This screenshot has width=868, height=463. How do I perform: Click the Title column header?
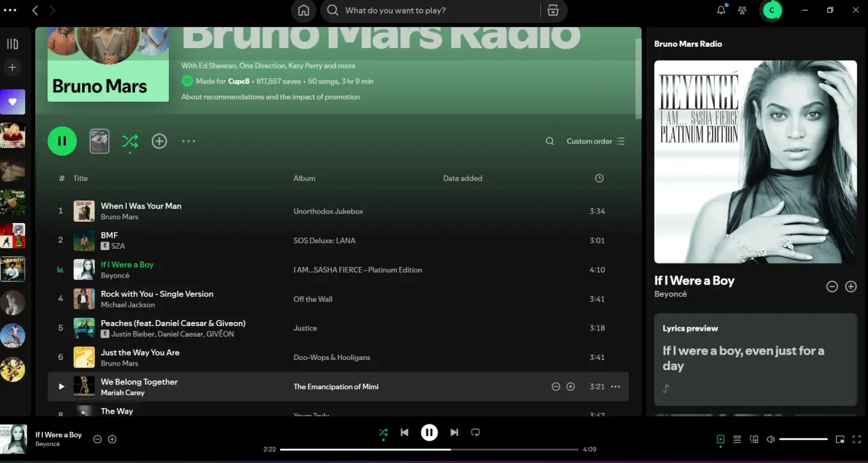pyautogui.click(x=81, y=178)
